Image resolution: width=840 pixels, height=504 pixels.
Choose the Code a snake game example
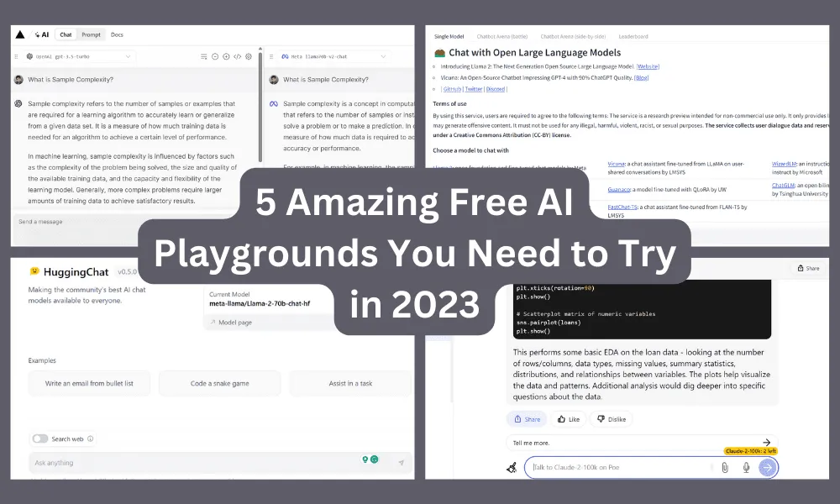tap(219, 384)
